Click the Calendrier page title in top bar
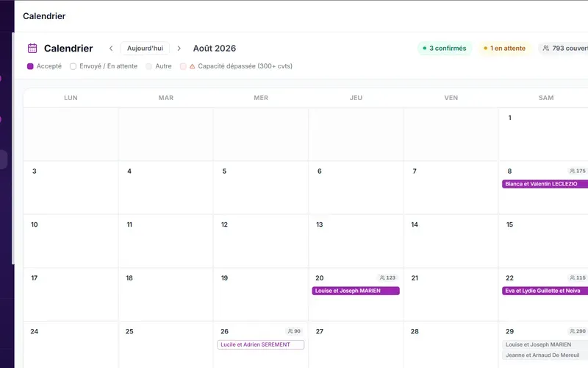 pyautogui.click(x=44, y=16)
